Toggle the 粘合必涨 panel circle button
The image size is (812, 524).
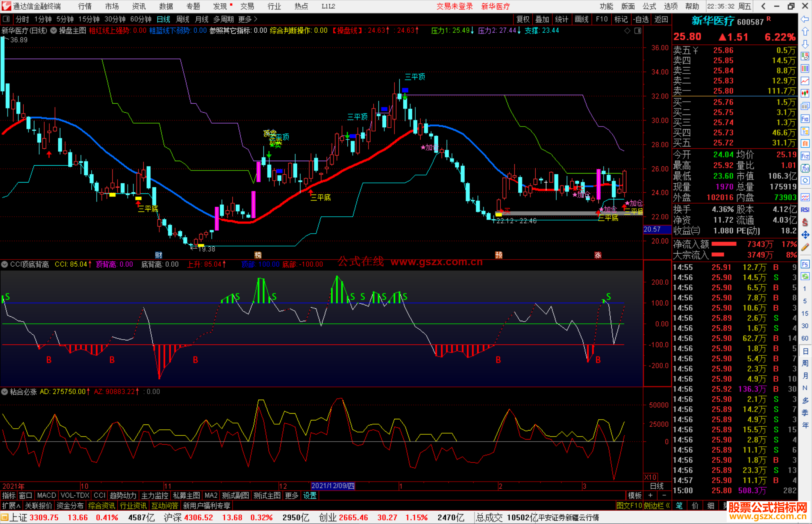tap(5, 392)
